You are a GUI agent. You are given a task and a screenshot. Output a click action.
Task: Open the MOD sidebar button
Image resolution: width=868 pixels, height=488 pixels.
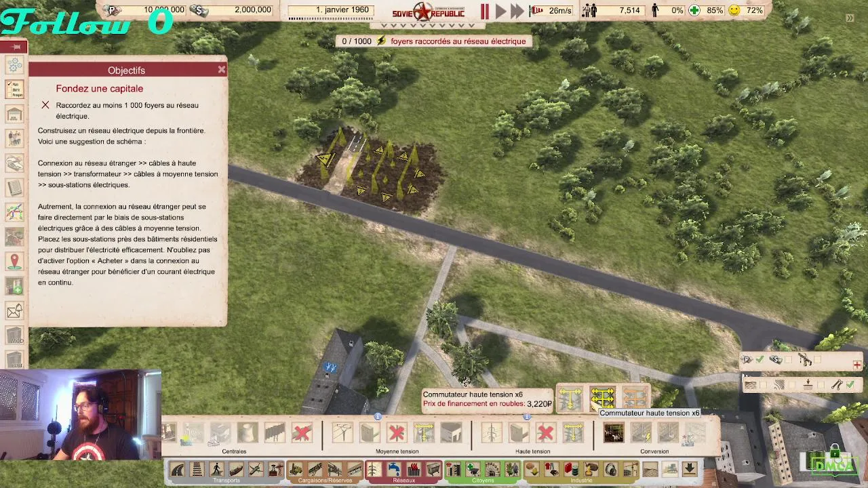[14, 335]
